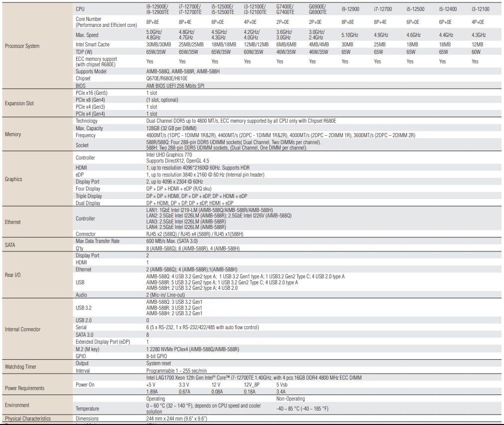Select the '12V_8P' voltage column
This screenshot has height=425, width=504.
(x=252, y=385)
